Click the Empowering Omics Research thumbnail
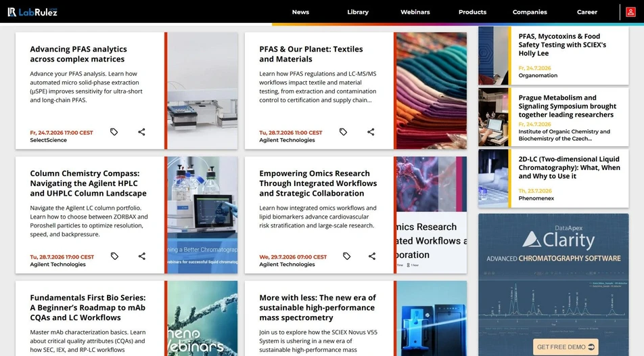This screenshot has width=644, height=356. pyautogui.click(x=432, y=215)
